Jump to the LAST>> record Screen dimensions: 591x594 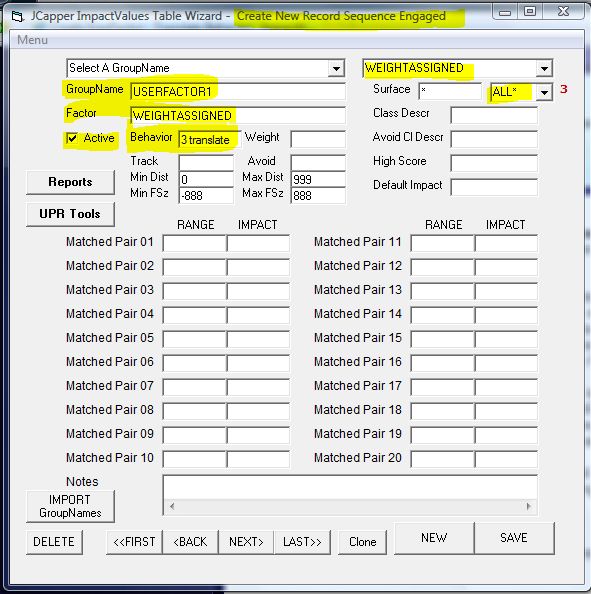(x=302, y=542)
